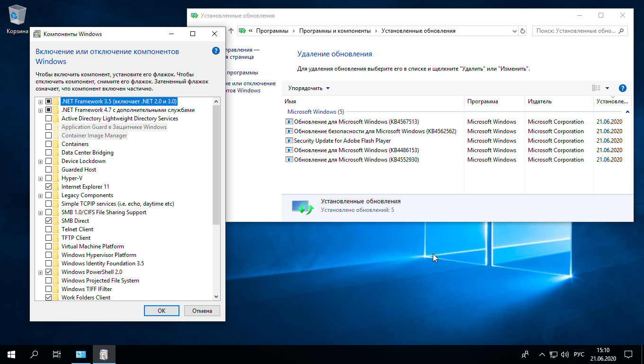Enable Active Directory Lightweight Directory Services checkbox
The width and height of the screenshot is (644, 364).
tap(48, 118)
